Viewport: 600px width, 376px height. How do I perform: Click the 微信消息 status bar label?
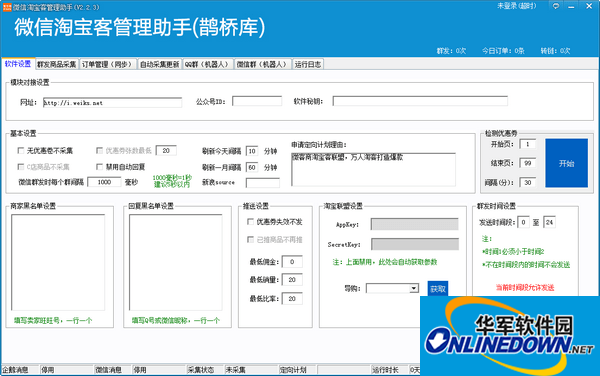(108, 370)
